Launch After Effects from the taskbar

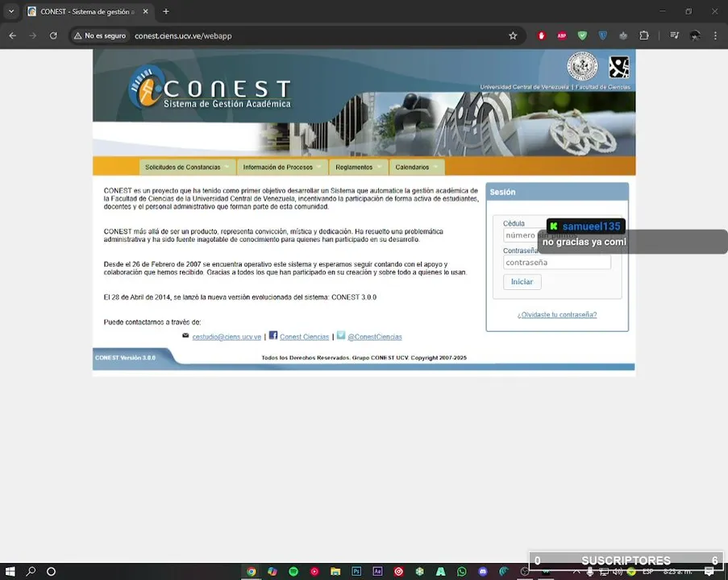(x=377, y=571)
